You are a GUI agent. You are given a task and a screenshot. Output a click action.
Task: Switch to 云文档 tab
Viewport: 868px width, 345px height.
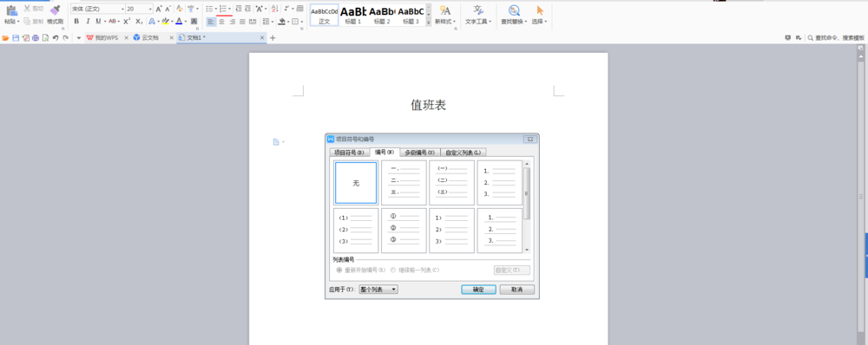[150, 37]
